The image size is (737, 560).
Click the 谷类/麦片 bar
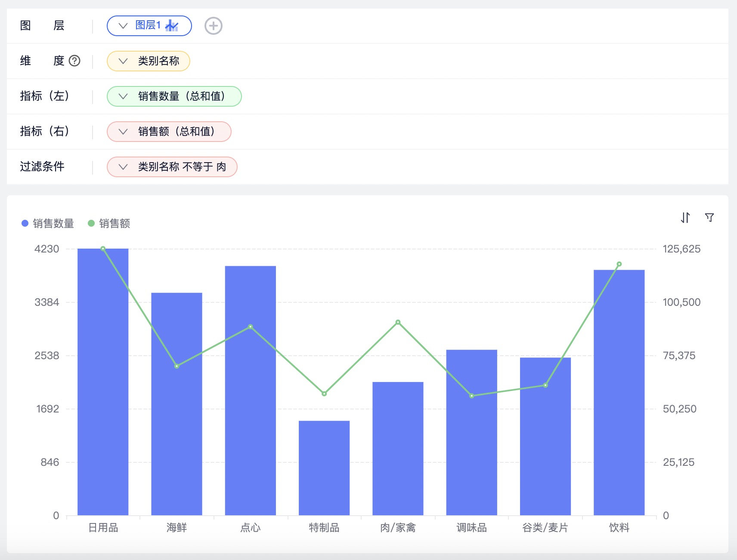click(x=545, y=436)
